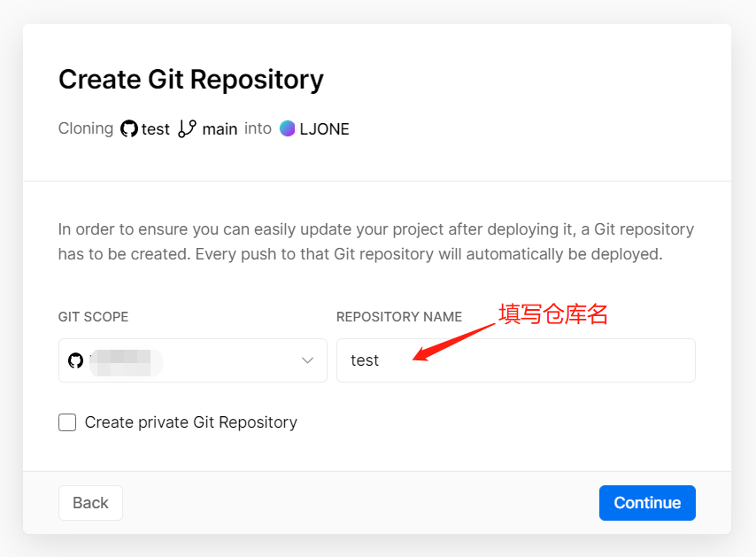Click the LJONE project name
Image resolution: width=756 pixels, height=557 pixels.
(324, 129)
